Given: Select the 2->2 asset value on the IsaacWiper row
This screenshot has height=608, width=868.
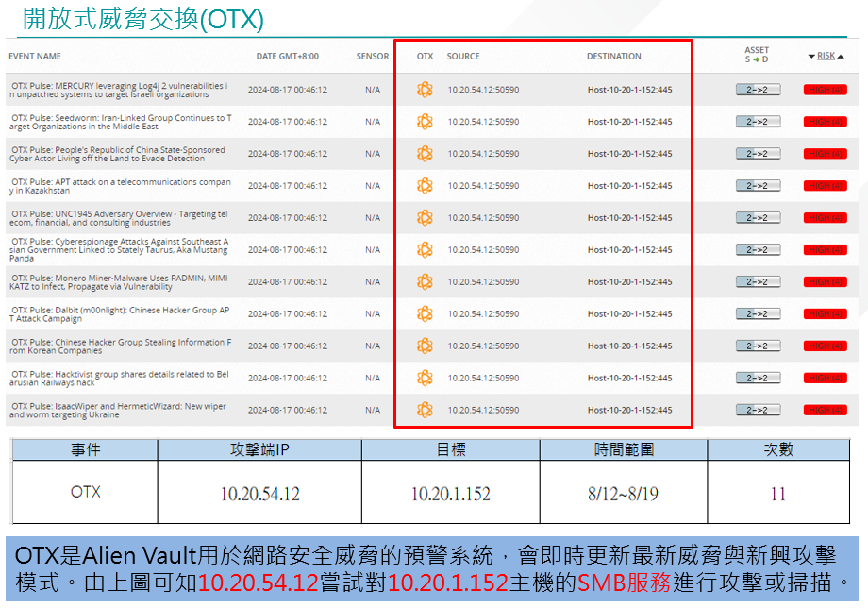Looking at the screenshot, I should (x=758, y=411).
